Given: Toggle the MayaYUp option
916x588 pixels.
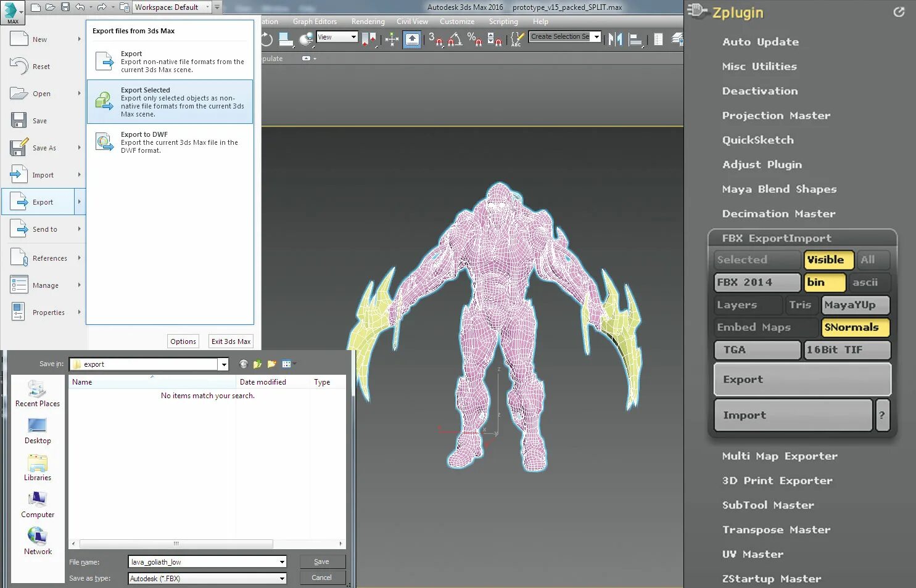Looking at the screenshot, I should 856,304.
